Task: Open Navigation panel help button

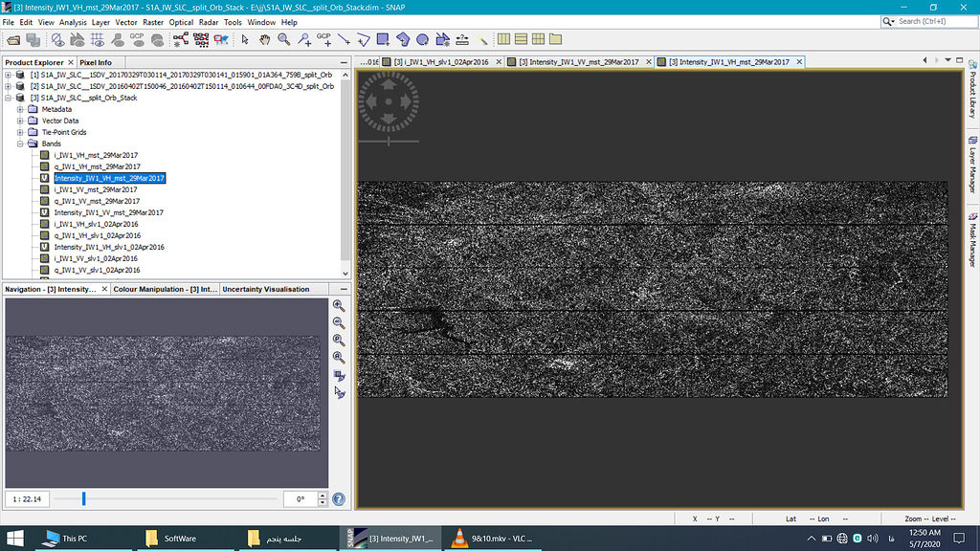Action: [x=339, y=498]
